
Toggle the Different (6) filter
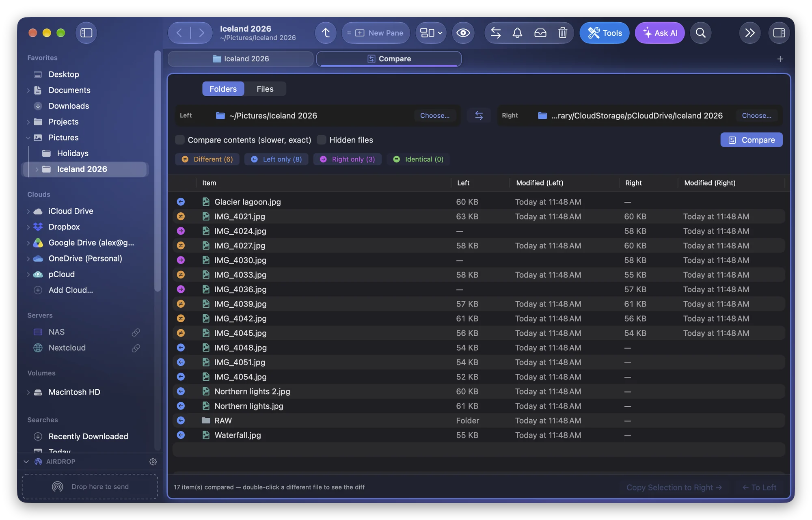click(x=207, y=160)
